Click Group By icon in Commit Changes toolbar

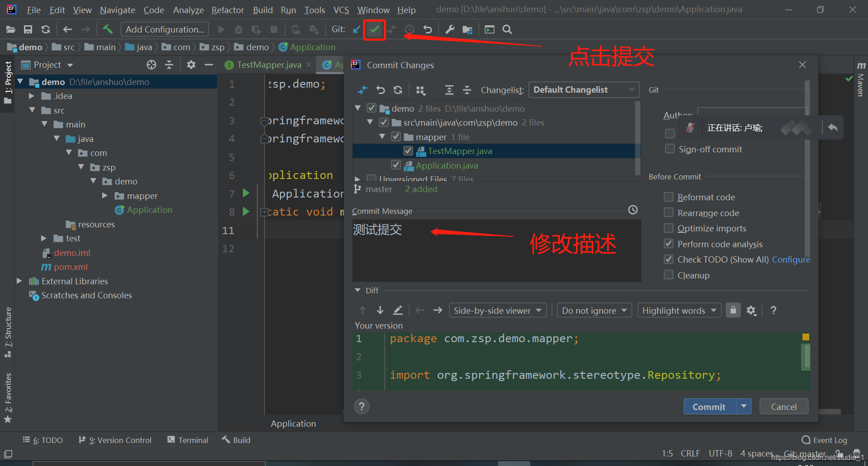point(421,90)
